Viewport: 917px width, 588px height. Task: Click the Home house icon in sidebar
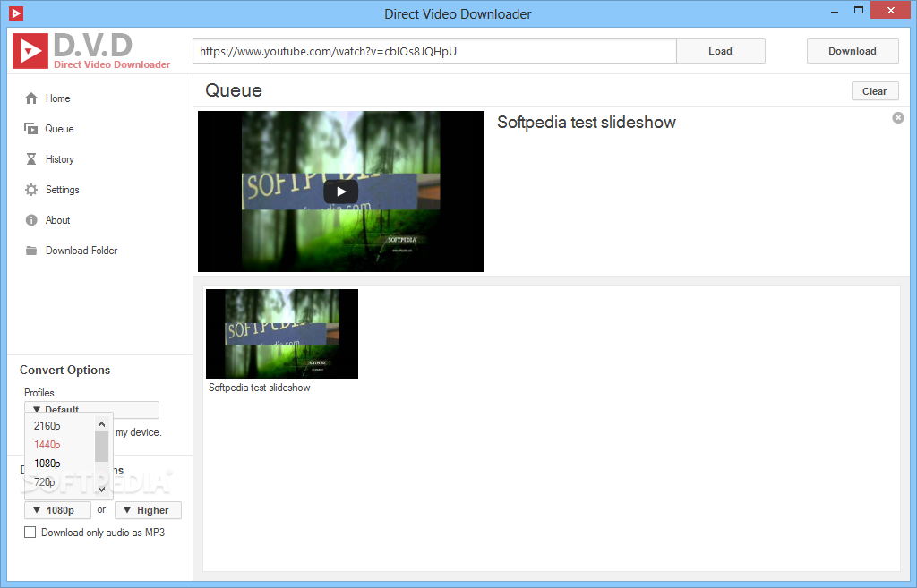coord(31,98)
